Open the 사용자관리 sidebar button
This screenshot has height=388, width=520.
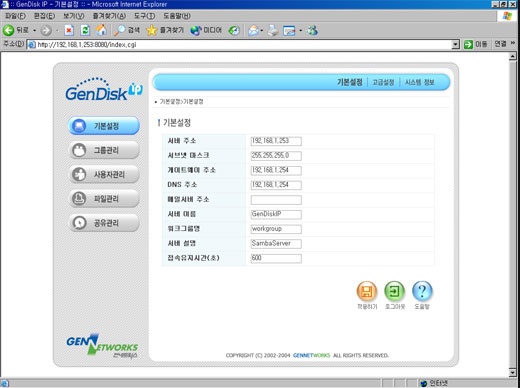pos(104,174)
